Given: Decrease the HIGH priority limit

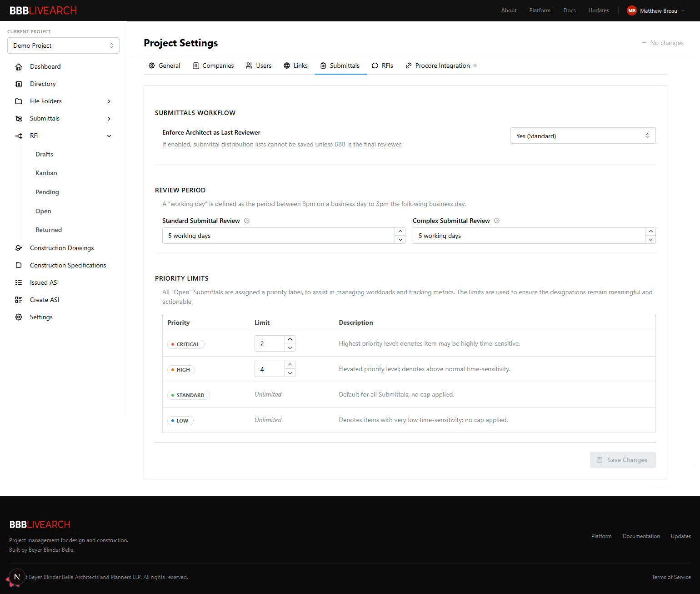Looking at the screenshot, I should tap(290, 373).
